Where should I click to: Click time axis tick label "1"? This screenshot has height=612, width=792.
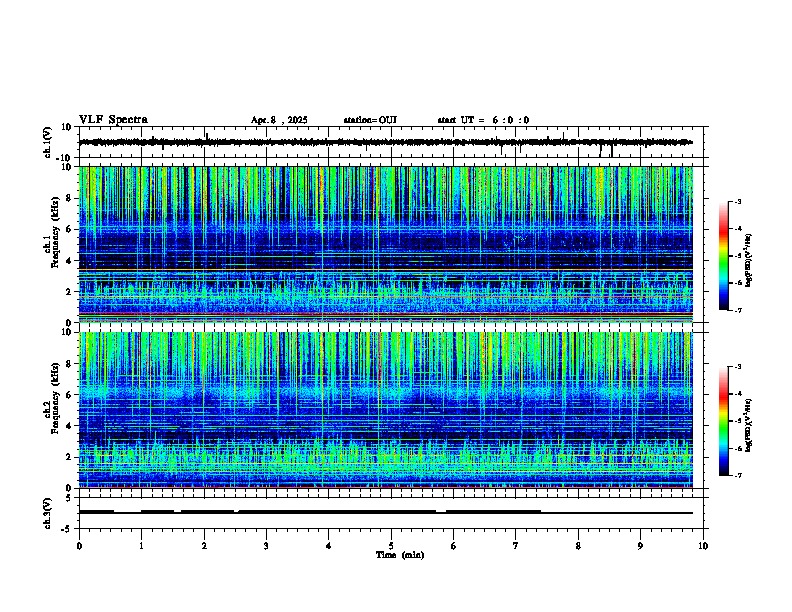pyautogui.click(x=141, y=546)
